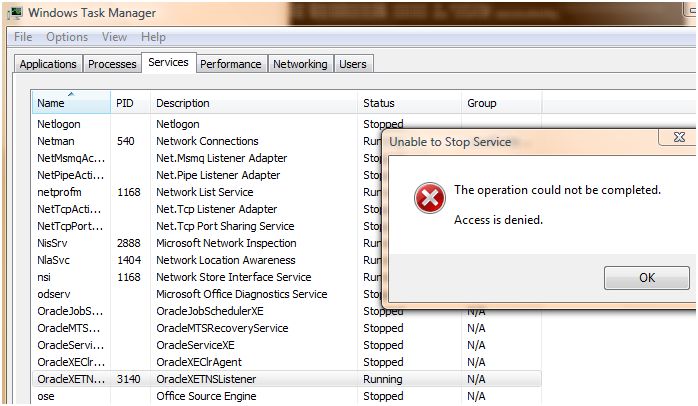
Task: Switch to the Performance tab
Action: (230, 64)
